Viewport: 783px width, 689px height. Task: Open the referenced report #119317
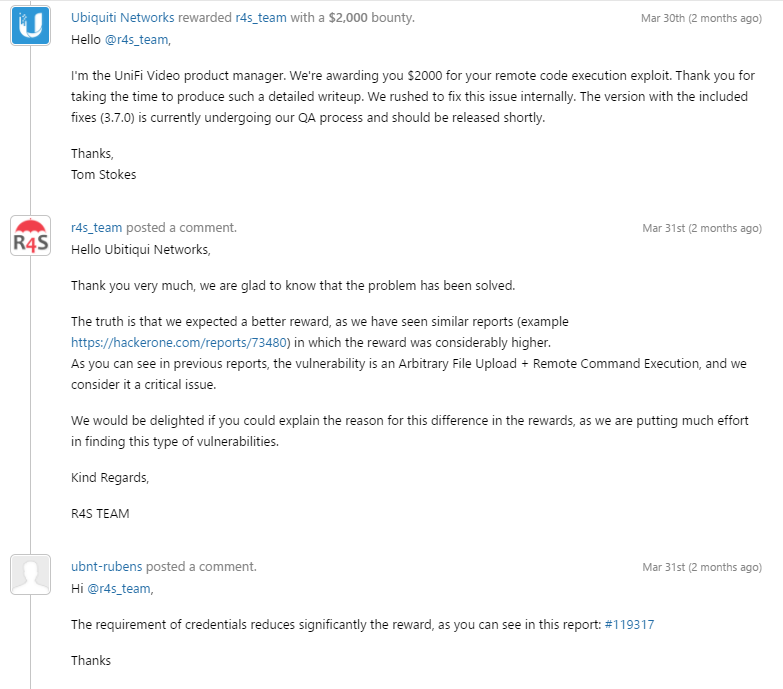[x=629, y=625]
